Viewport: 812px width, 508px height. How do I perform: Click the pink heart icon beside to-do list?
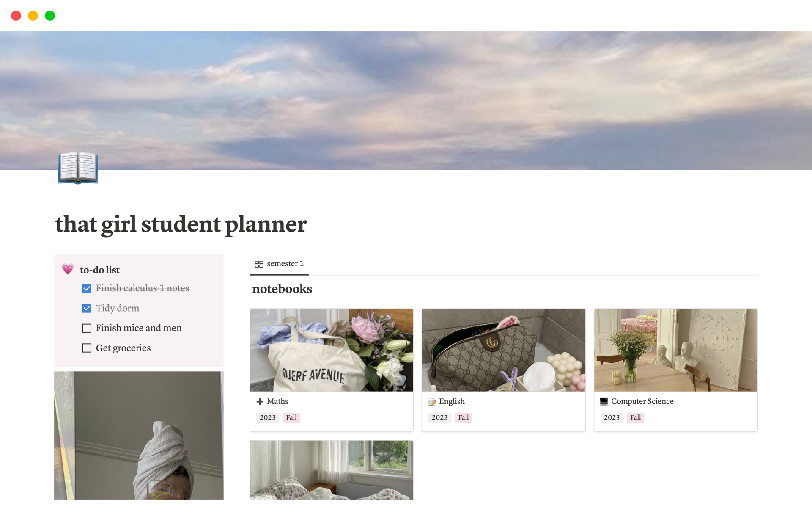click(68, 269)
